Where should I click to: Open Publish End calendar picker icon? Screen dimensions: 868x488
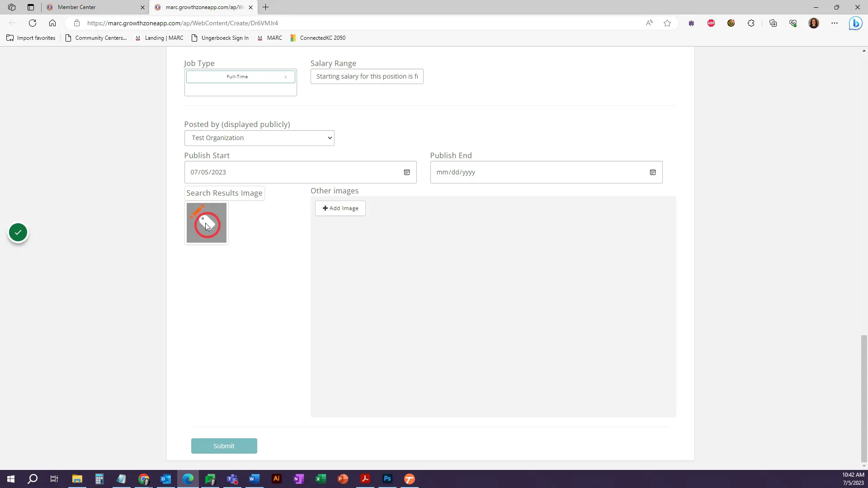[x=653, y=172]
